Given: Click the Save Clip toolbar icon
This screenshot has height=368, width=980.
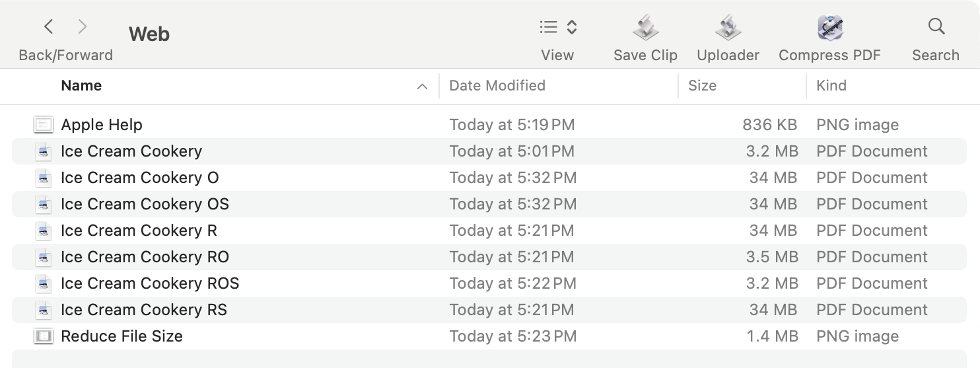Looking at the screenshot, I should (645, 28).
